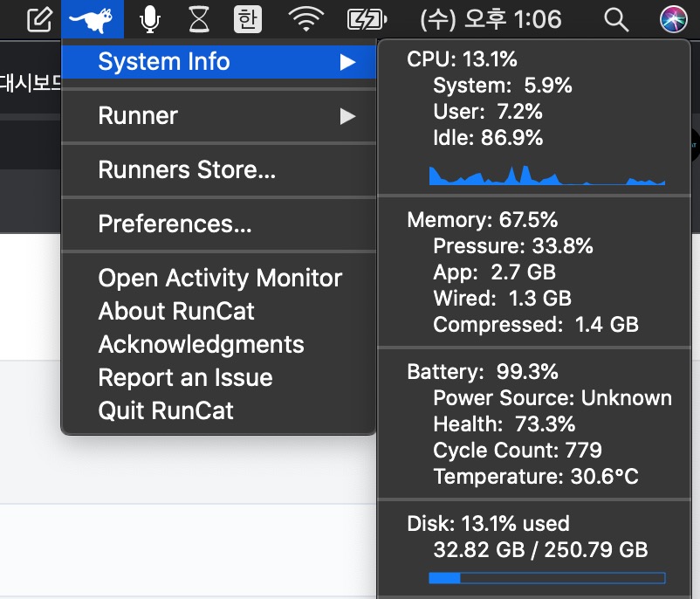Click the Idle: 86.9% value

[x=488, y=138]
